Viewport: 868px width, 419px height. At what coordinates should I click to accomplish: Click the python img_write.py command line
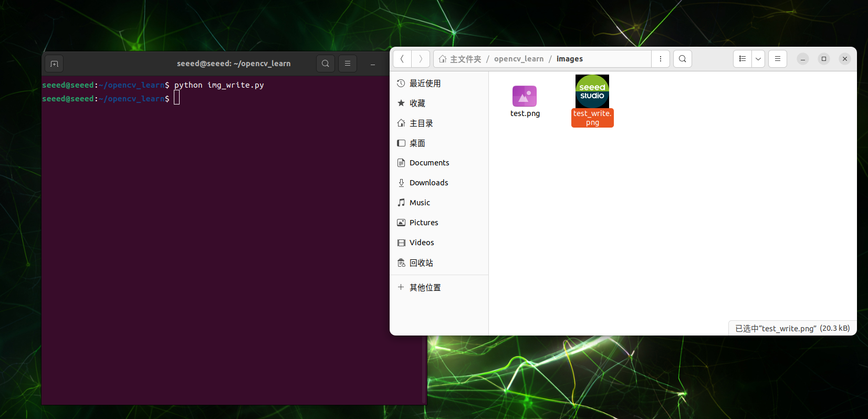tap(219, 85)
